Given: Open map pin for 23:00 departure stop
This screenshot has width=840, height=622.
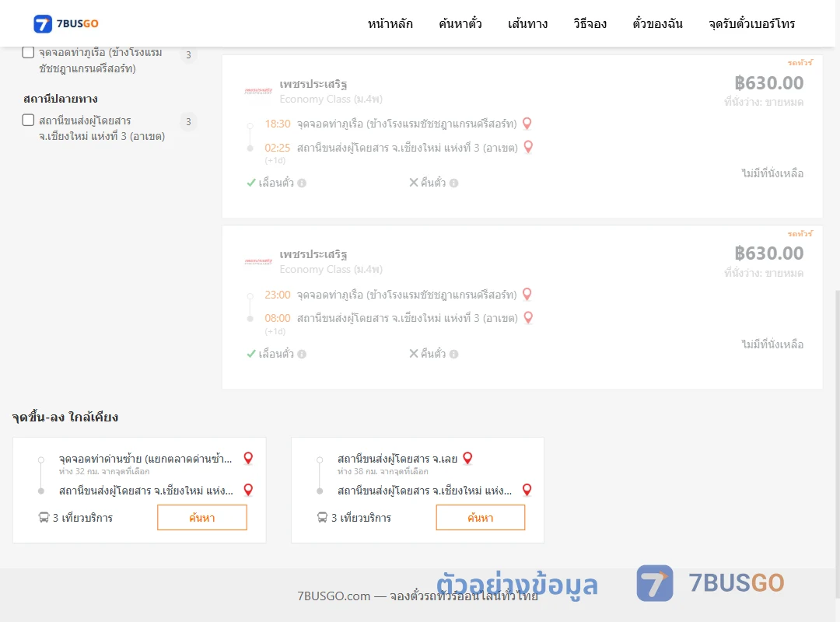Looking at the screenshot, I should [x=527, y=294].
